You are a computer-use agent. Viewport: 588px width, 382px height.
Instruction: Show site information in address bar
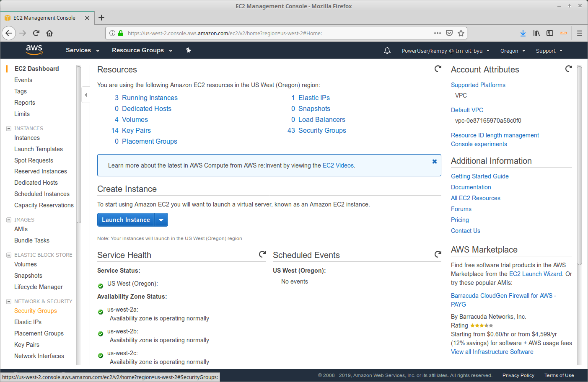(x=112, y=33)
